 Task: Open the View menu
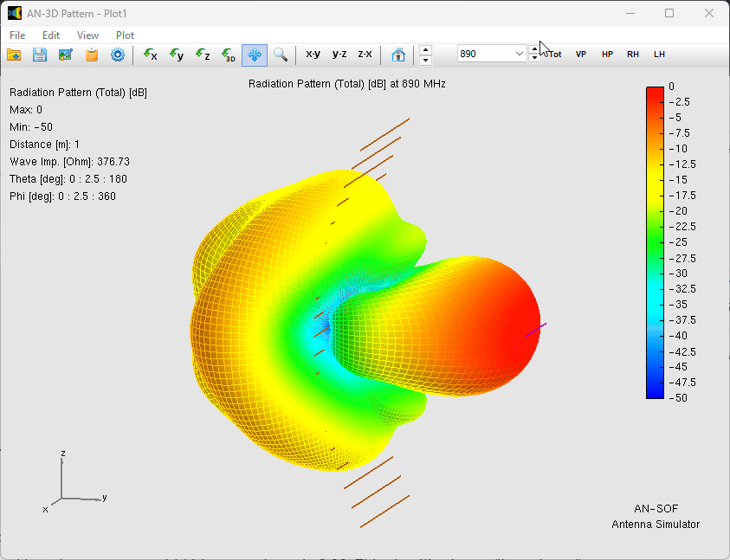87,35
